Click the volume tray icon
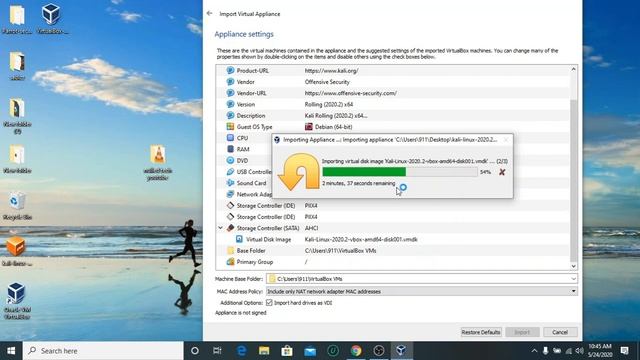Image resolution: width=640 pixels, height=360 pixels. pos(579,351)
